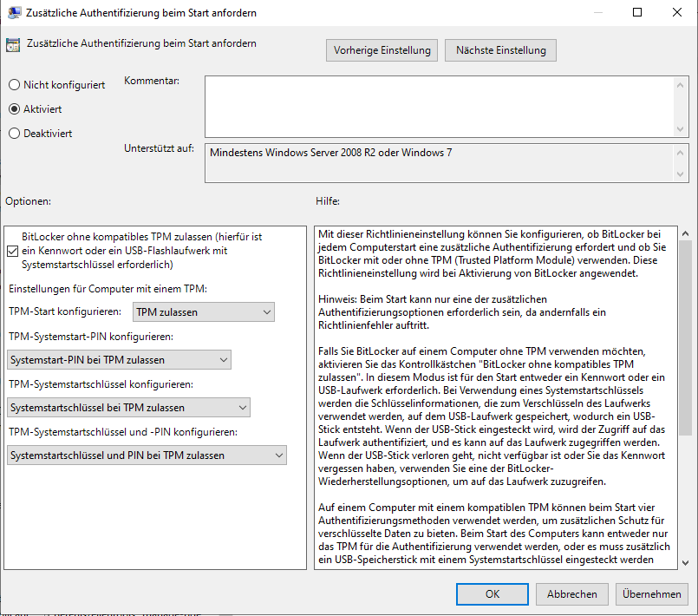698x616 pixels.
Task: Click 'Einstellungen für Computer mit einem TPM:' text
Action: pos(108,289)
